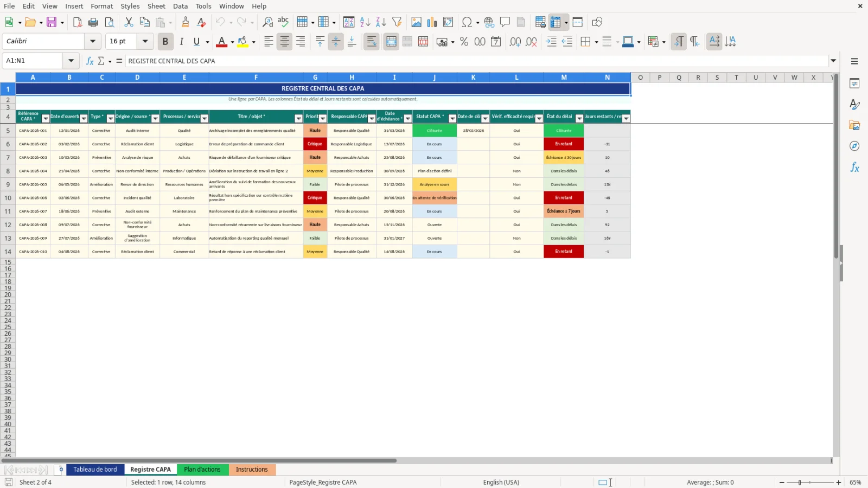Screen dimensions: 868x488
Task: Enable align left
Action: [269, 42]
